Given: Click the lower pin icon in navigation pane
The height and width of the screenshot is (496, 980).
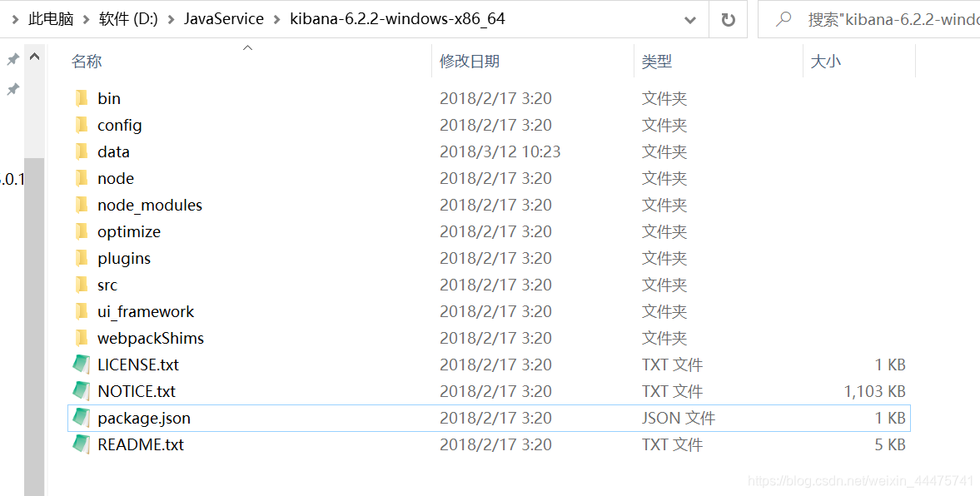Looking at the screenshot, I should click(x=12, y=89).
